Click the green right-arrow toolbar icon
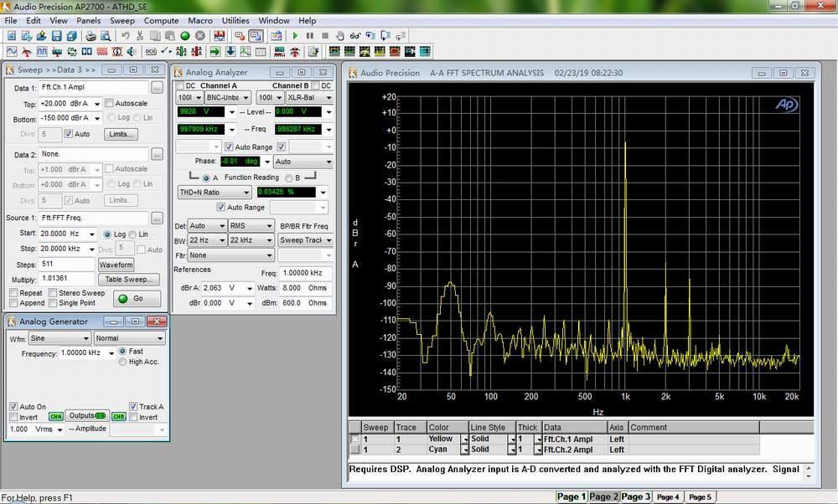 (x=215, y=51)
